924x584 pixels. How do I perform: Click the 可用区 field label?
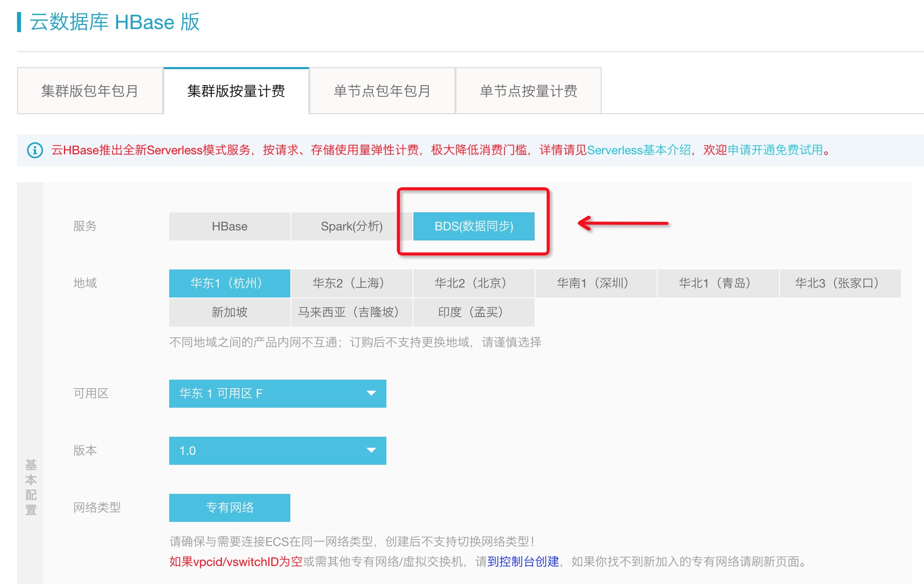point(91,394)
